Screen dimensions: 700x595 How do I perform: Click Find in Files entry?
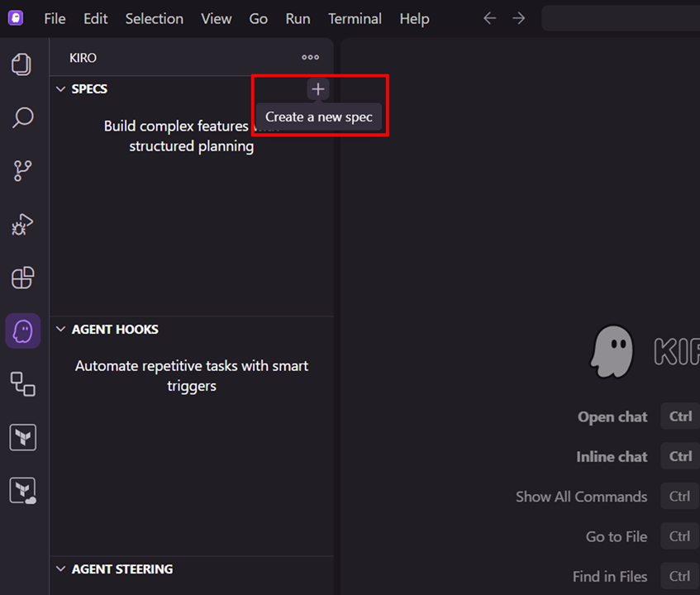tap(610, 577)
